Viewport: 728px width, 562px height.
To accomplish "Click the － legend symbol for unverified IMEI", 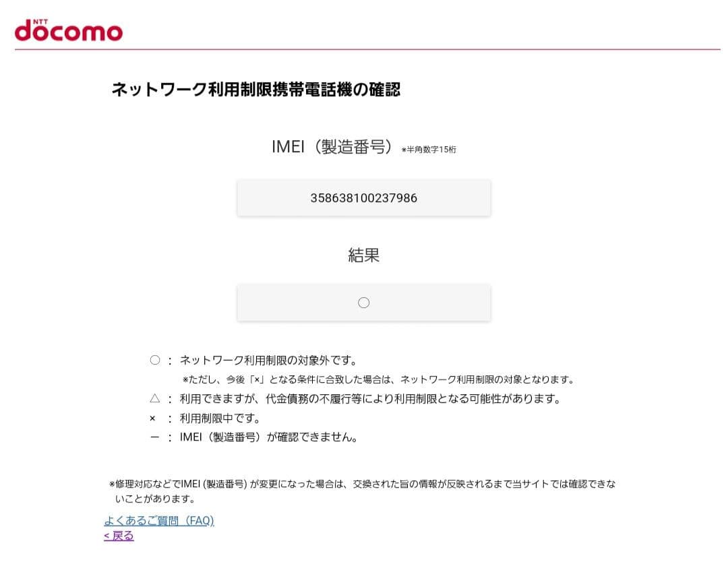I will click(x=154, y=437).
